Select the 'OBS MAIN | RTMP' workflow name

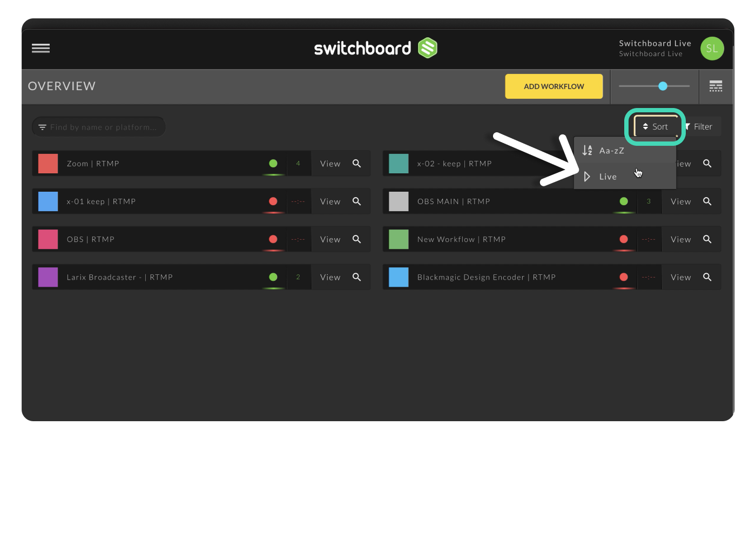pyautogui.click(x=454, y=201)
